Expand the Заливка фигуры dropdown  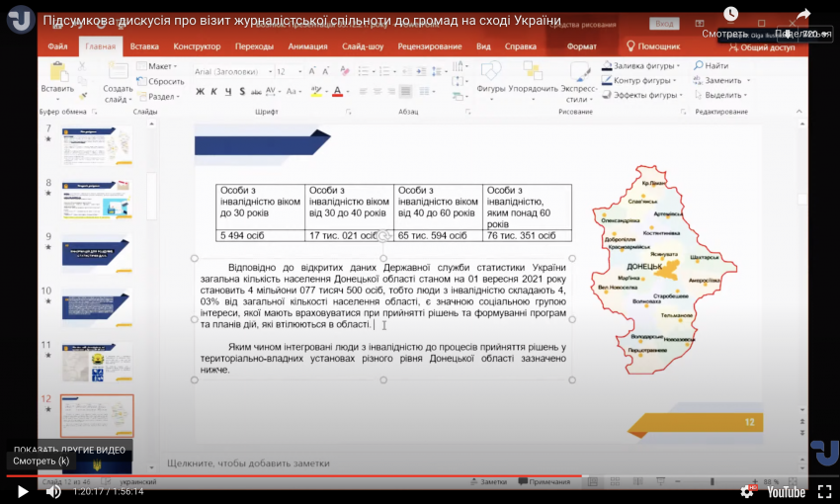(640, 66)
